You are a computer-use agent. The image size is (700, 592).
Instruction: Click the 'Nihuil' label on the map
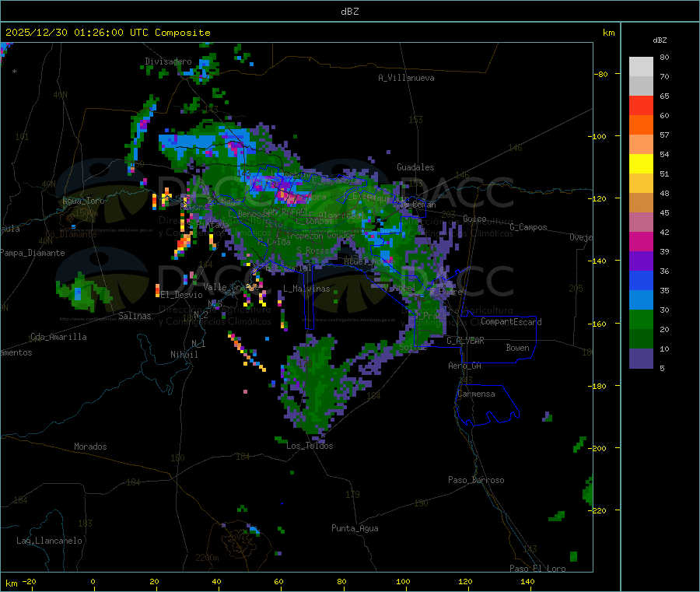tap(184, 355)
